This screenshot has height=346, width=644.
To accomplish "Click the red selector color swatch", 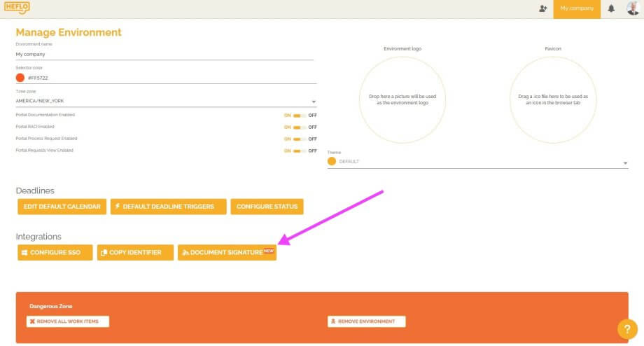I will (x=20, y=78).
